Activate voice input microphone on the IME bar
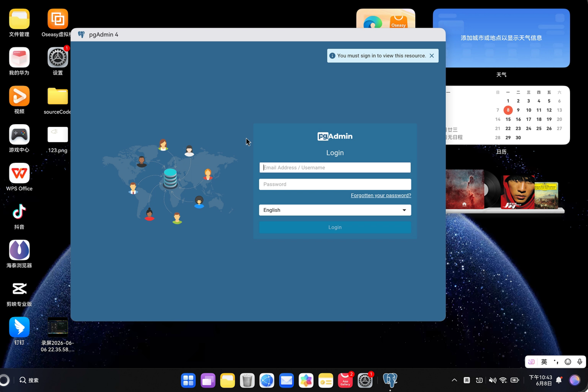 (x=580, y=362)
